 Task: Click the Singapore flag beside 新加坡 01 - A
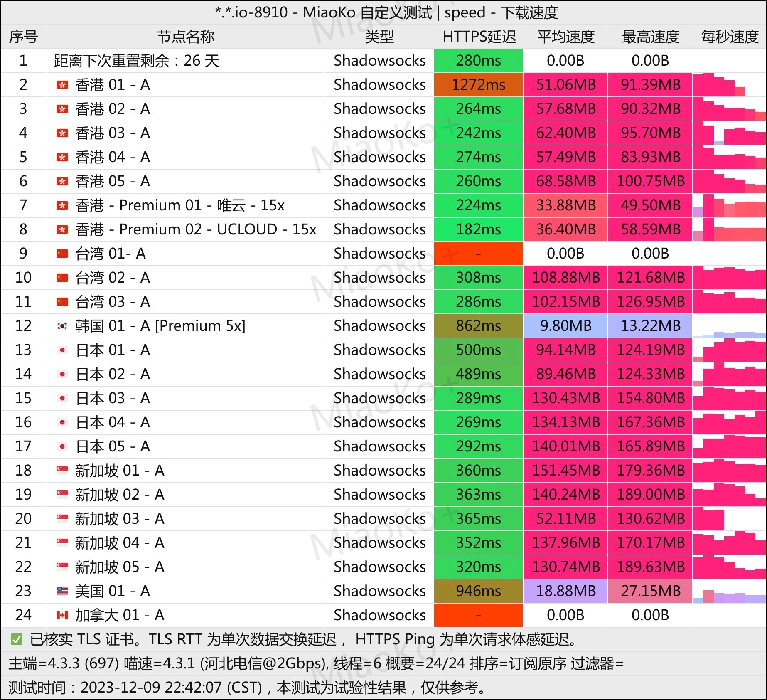coord(62,471)
